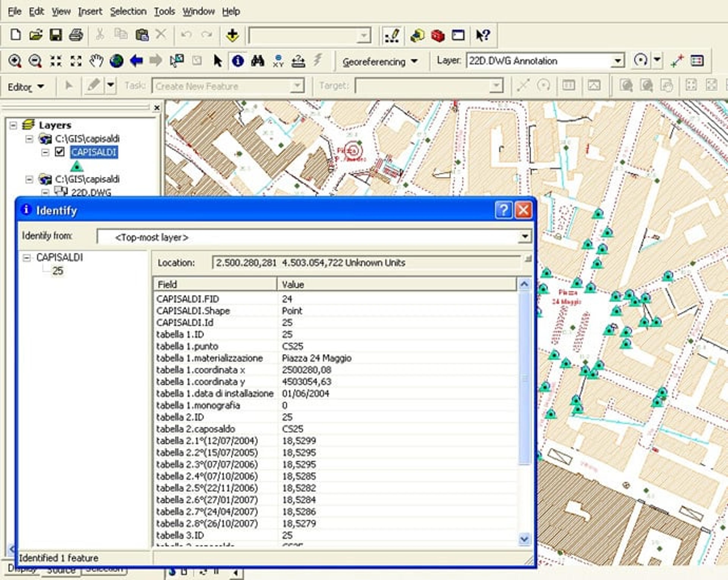Open the Selection menu

tap(128, 12)
